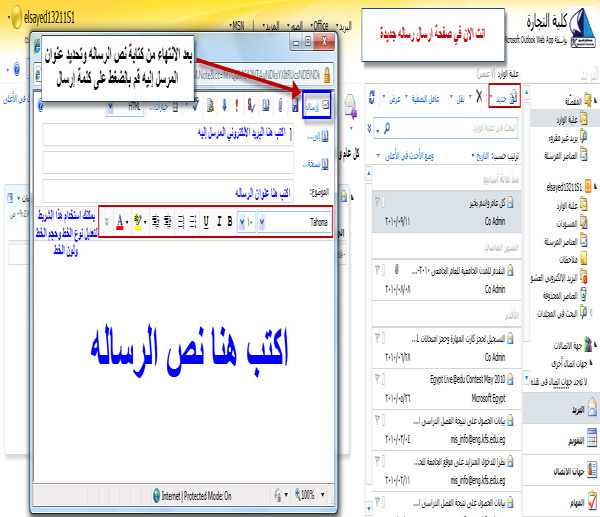This screenshot has height=517, width=600.
Task: Toggle Bold formatting in message toolbar
Action: (229, 219)
